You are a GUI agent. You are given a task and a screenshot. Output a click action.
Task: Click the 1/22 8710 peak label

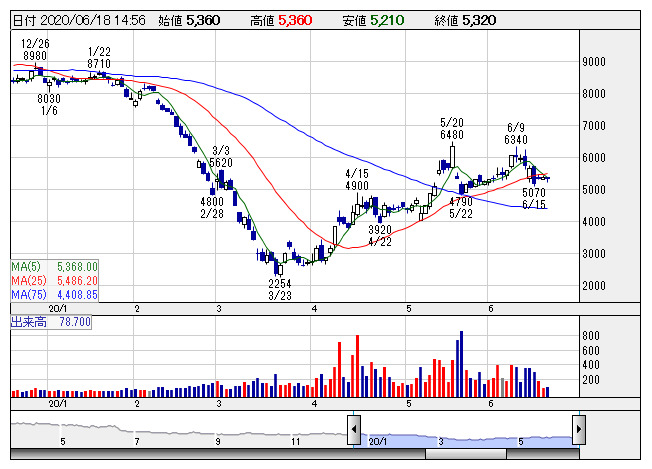click(x=99, y=57)
